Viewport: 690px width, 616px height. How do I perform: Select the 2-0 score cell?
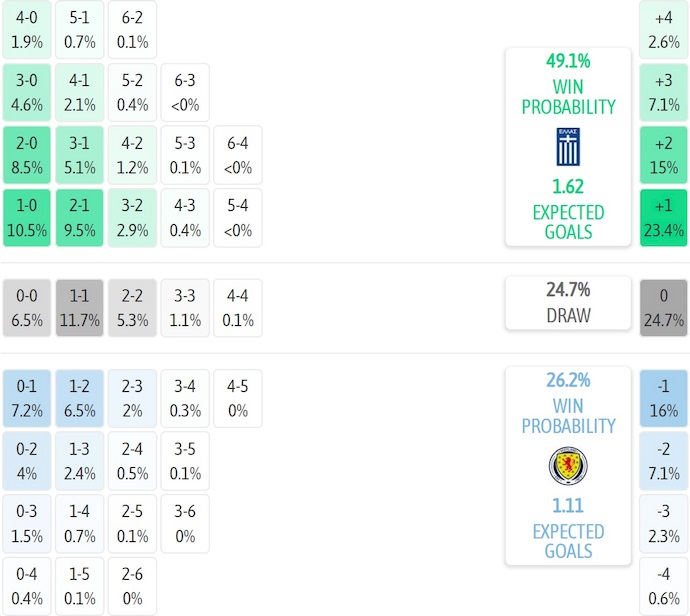[27, 155]
